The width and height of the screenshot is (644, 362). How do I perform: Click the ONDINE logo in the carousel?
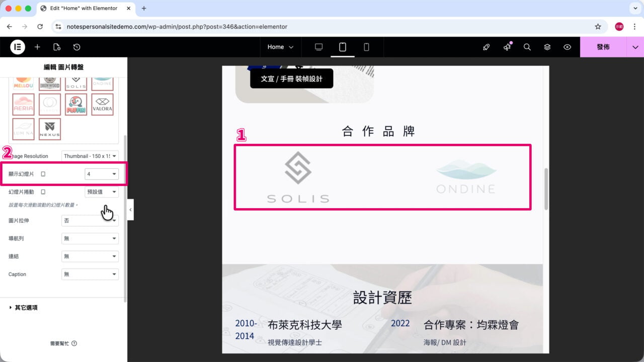coord(466,177)
